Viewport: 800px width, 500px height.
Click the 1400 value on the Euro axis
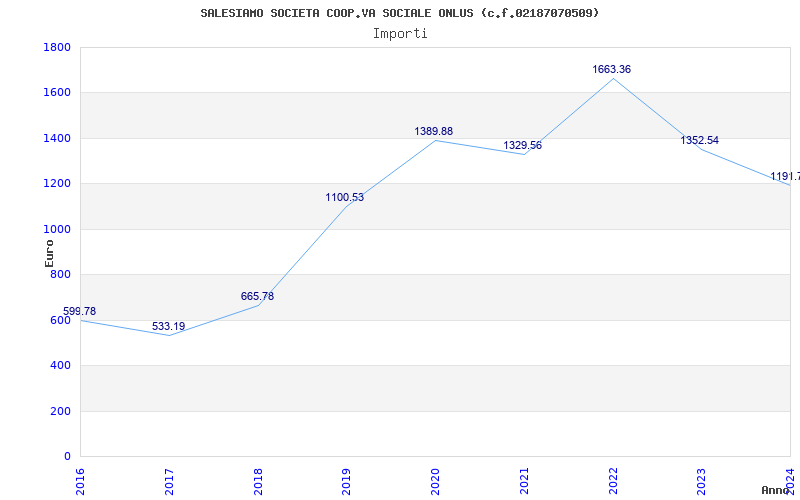tap(57, 138)
